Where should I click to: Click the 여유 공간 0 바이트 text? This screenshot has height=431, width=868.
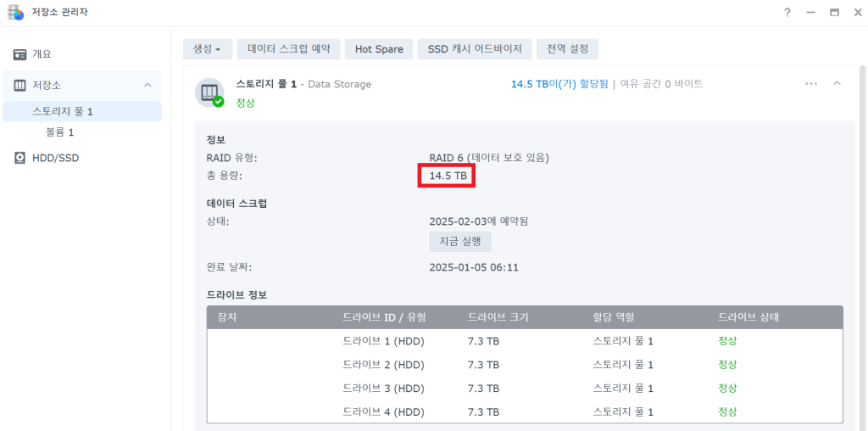tap(661, 84)
